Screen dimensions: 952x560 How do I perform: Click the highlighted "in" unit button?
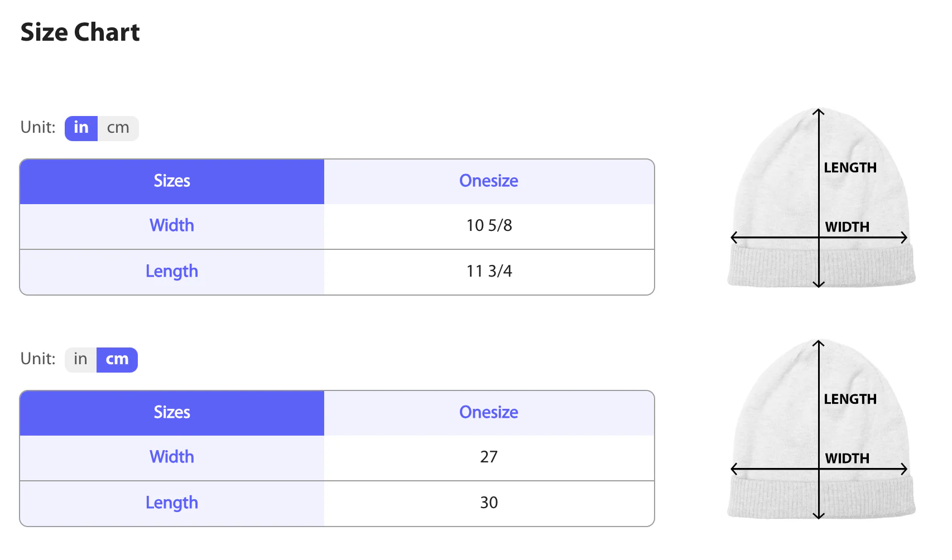click(x=81, y=128)
